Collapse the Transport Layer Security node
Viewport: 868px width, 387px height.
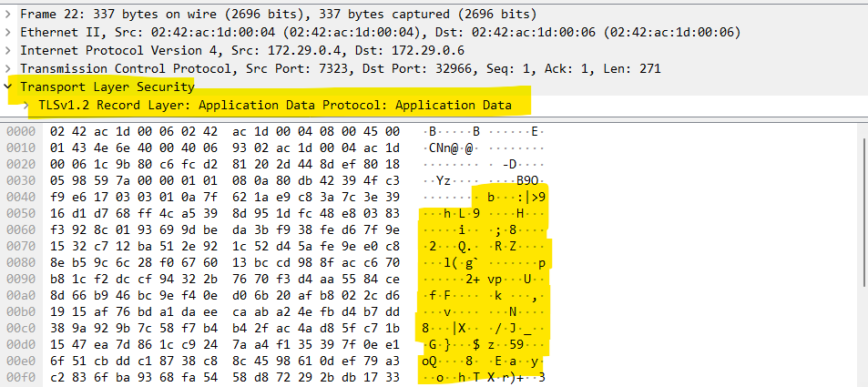(9, 87)
